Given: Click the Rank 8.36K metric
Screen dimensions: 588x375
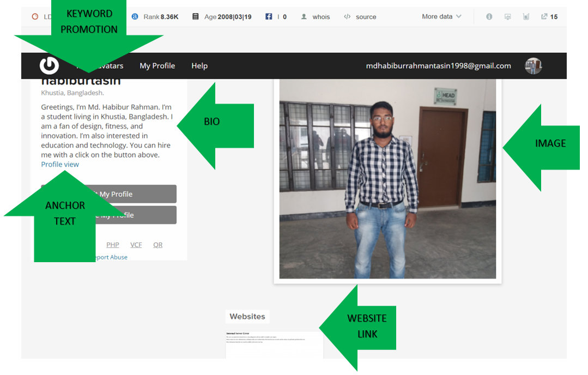Looking at the screenshot, I should 161,17.
